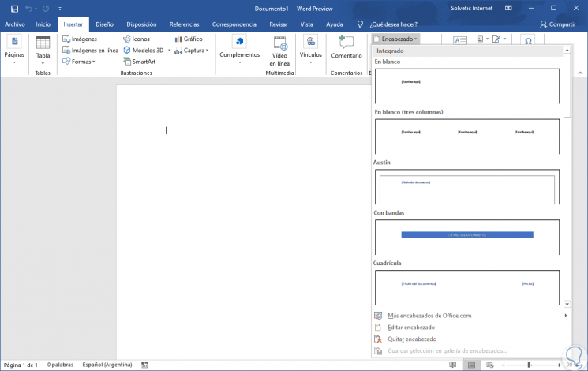Expand the Modelos 3D dropdown arrow
Image resolution: width=588 pixels, height=371 pixels.
click(x=169, y=51)
